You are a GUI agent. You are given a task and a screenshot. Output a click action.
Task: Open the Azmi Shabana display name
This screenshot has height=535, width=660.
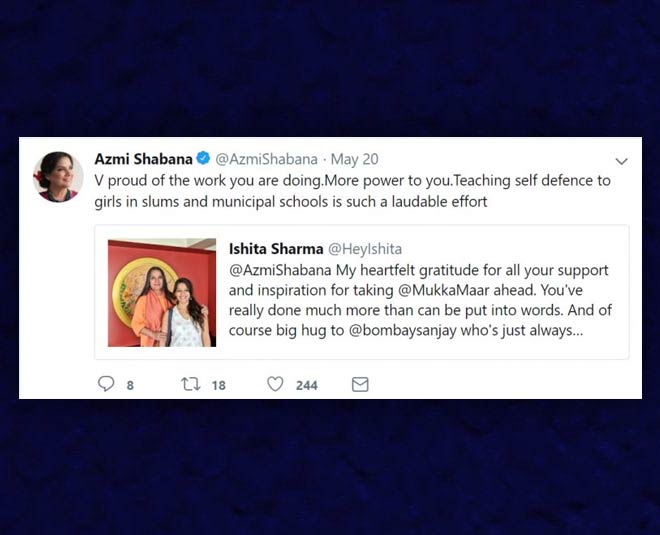pyautogui.click(x=143, y=159)
